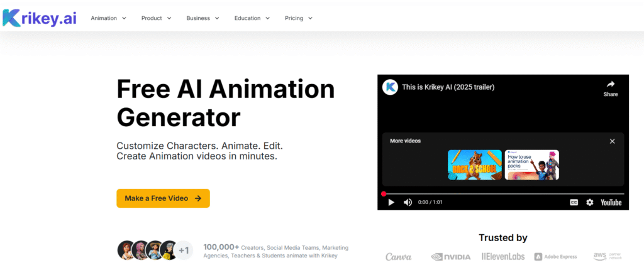The image size is (644, 280).
Task: Open the Back 2 School video thumbnail
Action: 475,165
